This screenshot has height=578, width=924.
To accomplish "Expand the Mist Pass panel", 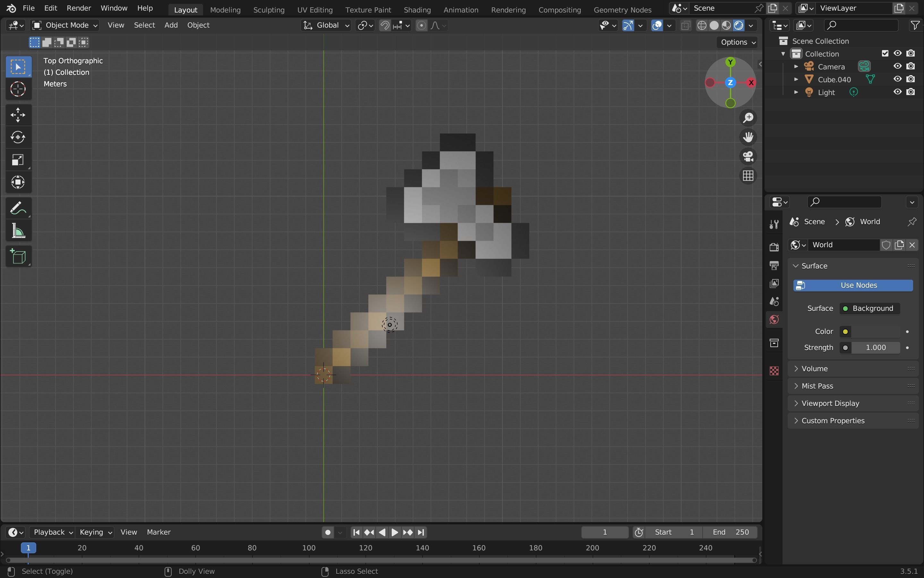I will click(853, 386).
